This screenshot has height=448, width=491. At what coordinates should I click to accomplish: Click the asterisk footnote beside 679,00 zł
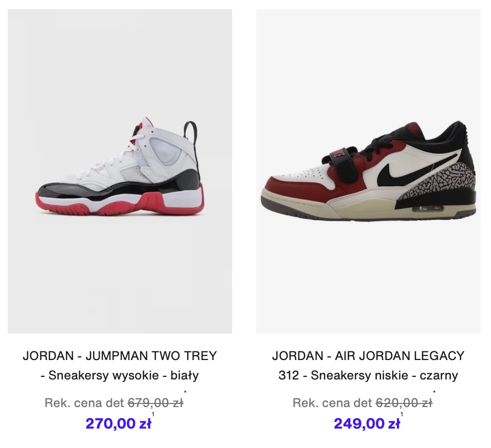point(185,392)
